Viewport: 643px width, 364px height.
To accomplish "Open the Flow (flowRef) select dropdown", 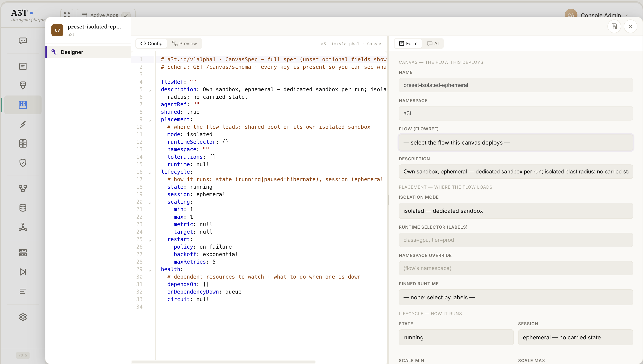I will point(516,143).
